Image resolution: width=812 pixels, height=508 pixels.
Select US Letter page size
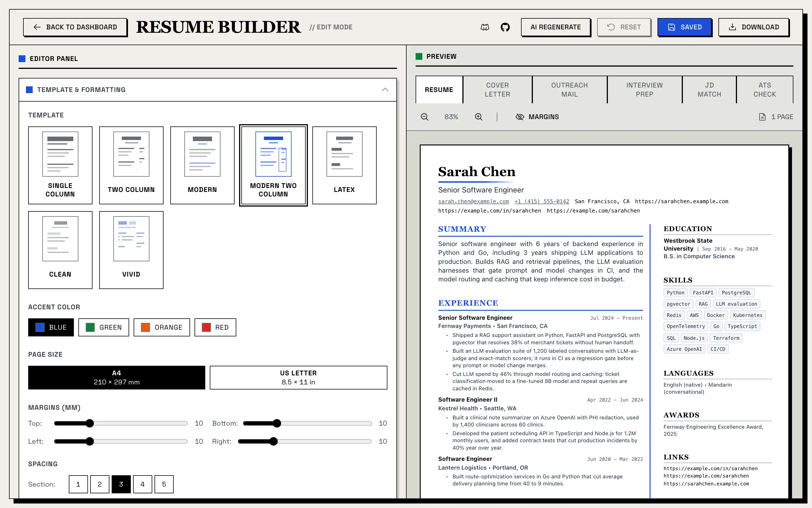(x=298, y=378)
